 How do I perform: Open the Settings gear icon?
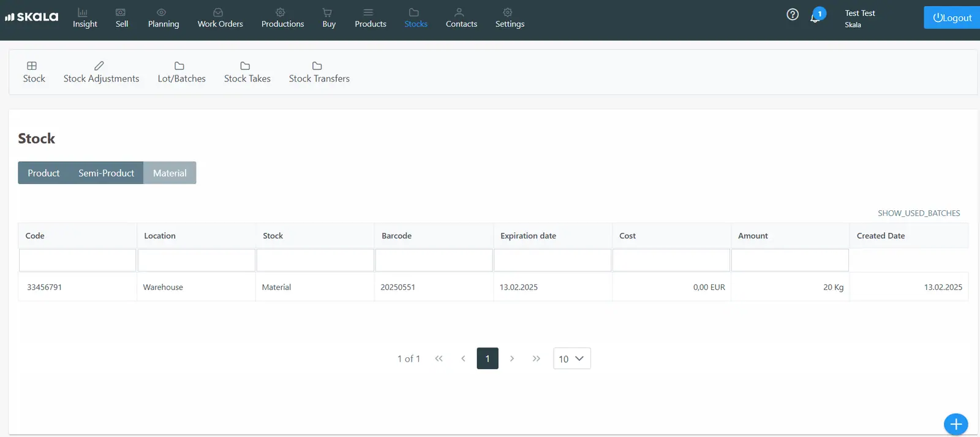(x=508, y=12)
